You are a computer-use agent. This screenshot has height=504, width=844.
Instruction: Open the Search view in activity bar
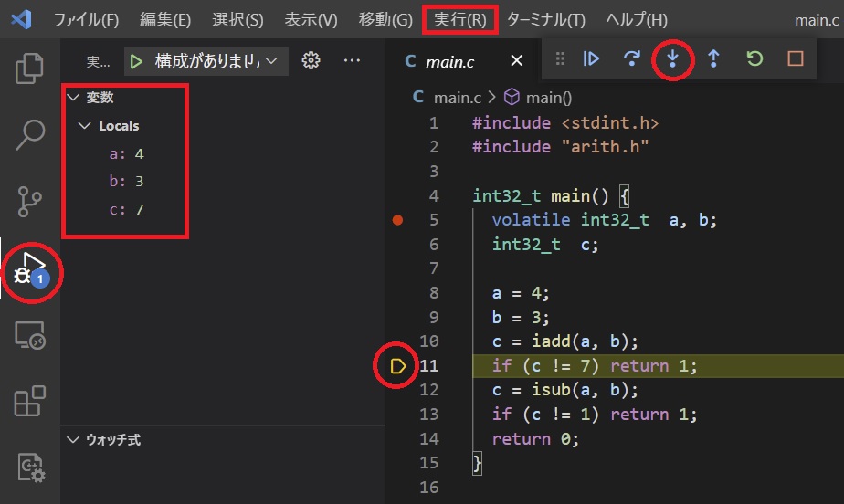coord(29,134)
